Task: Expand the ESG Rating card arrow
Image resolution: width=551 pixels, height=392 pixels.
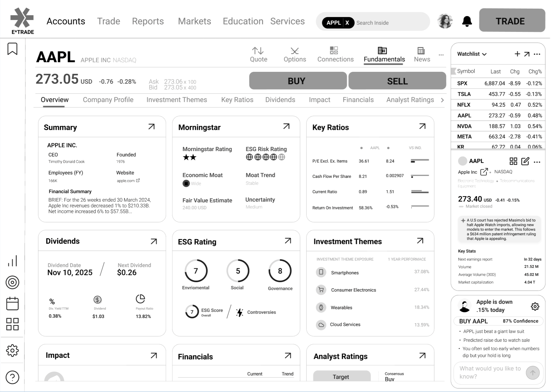Action: coord(288,241)
